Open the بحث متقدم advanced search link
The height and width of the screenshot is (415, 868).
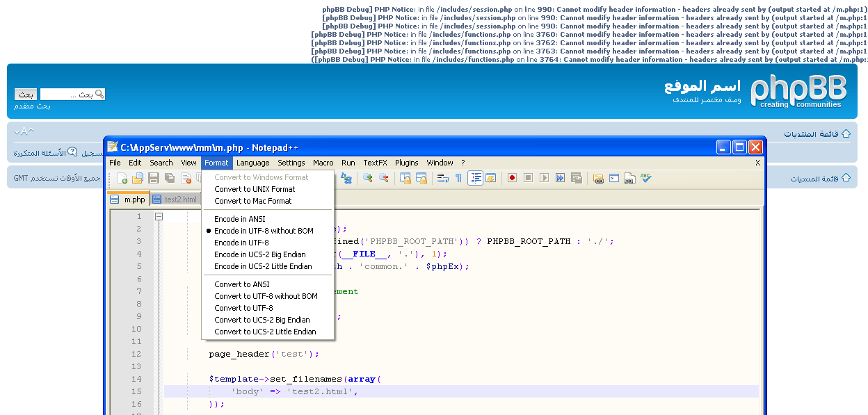[32, 106]
